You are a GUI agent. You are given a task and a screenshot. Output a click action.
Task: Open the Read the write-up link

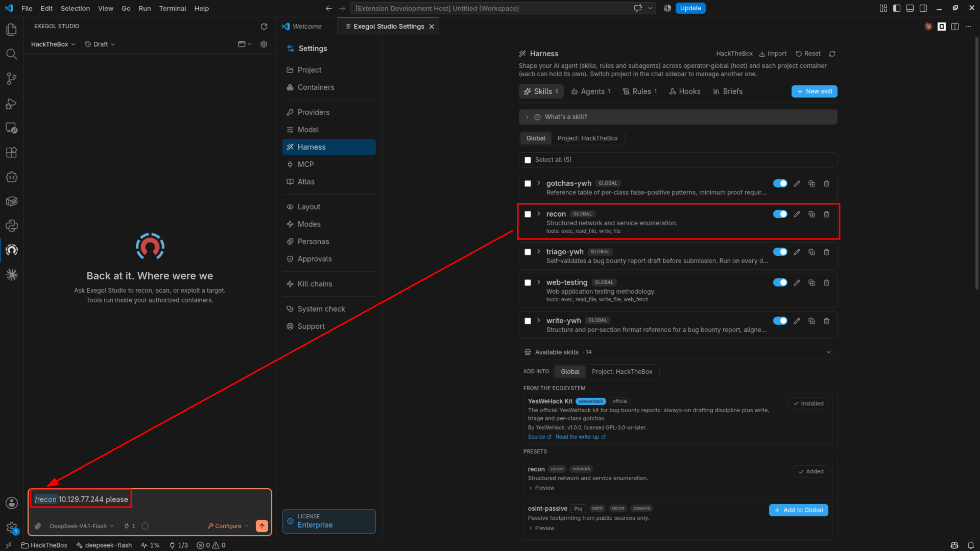click(580, 437)
